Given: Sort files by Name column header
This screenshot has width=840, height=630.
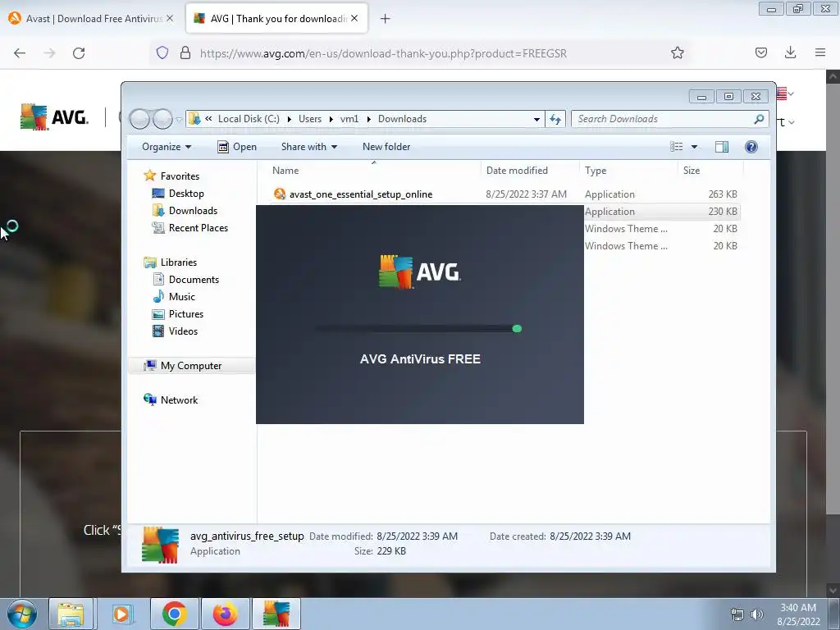Looking at the screenshot, I should click(x=373, y=171).
